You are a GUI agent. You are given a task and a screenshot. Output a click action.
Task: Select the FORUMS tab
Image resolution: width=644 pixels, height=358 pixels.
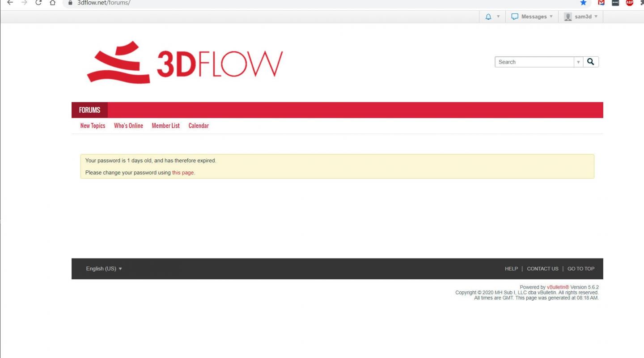pyautogui.click(x=89, y=110)
